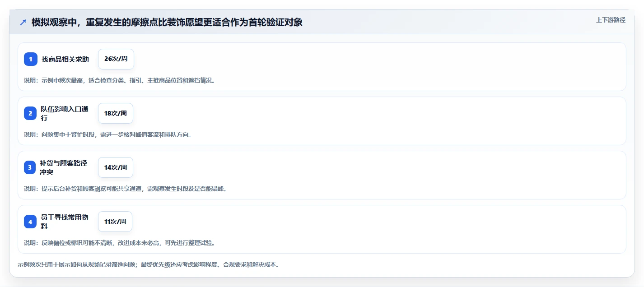
Task: Click the note 反映储位或标识可能不清晰
Action: click(x=119, y=243)
